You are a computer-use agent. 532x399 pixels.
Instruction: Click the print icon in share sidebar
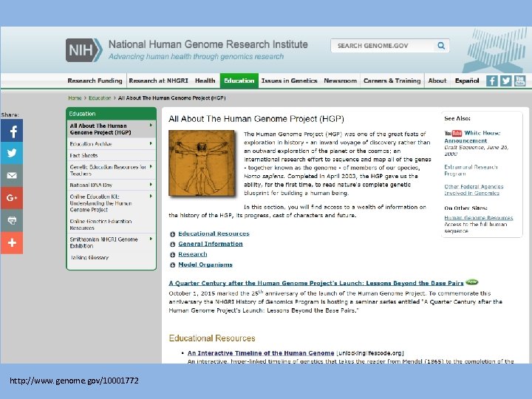[x=12, y=220]
